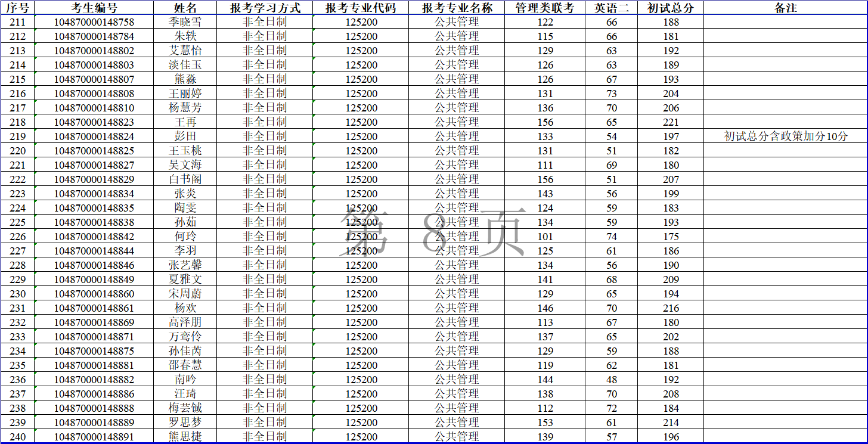Click the 报考专业代码 column header
The image size is (868, 444).
361,8
